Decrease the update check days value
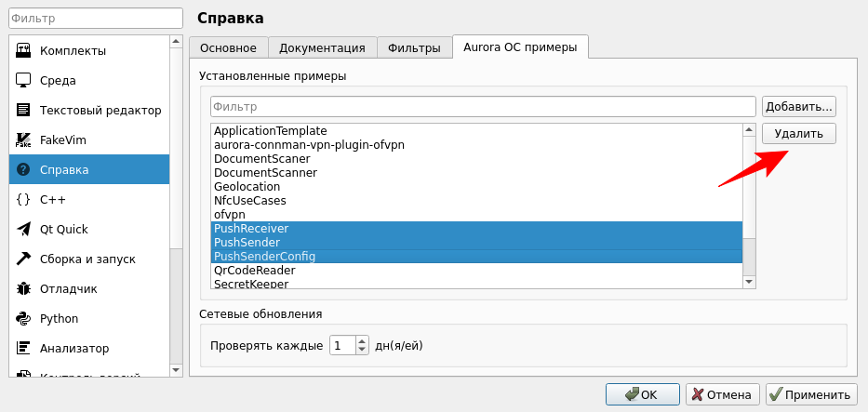Image resolution: width=868 pixels, height=412 pixels. coord(363,350)
